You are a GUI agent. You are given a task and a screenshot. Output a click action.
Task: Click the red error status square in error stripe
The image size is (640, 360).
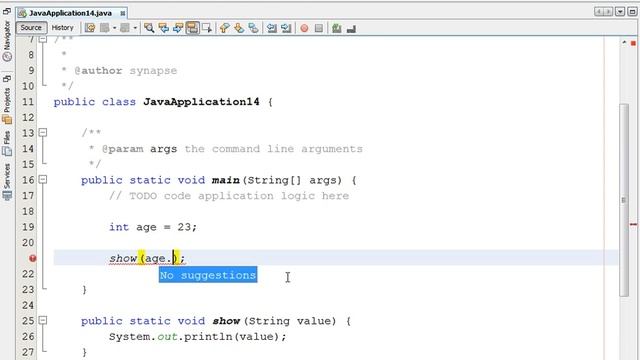[x=633, y=43]
